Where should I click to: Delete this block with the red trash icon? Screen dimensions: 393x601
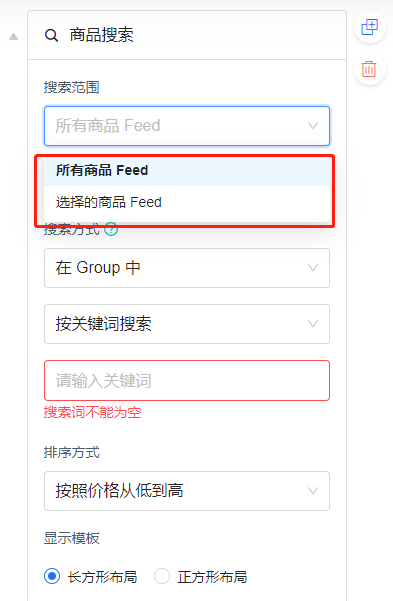pos(370,69)
